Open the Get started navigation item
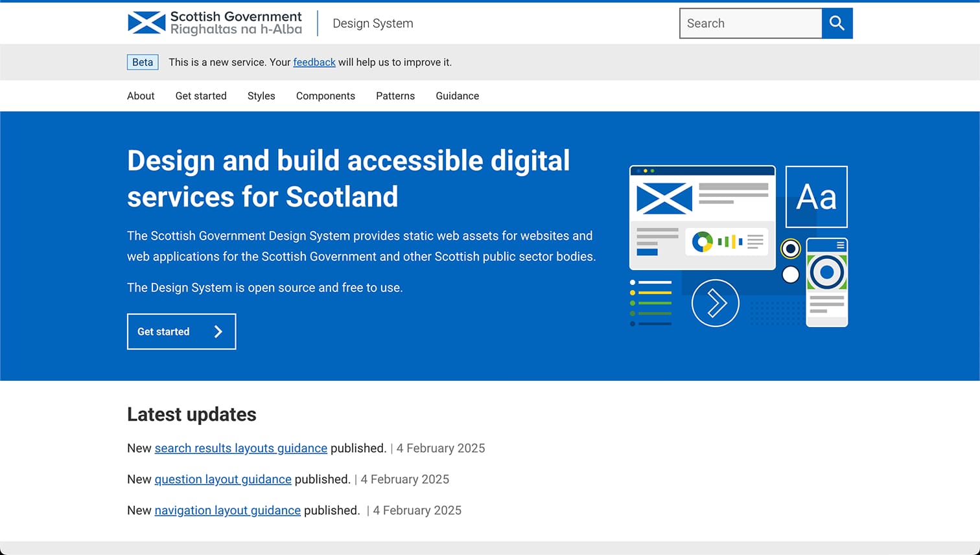980x555 pixels. (x=201, y=96)
